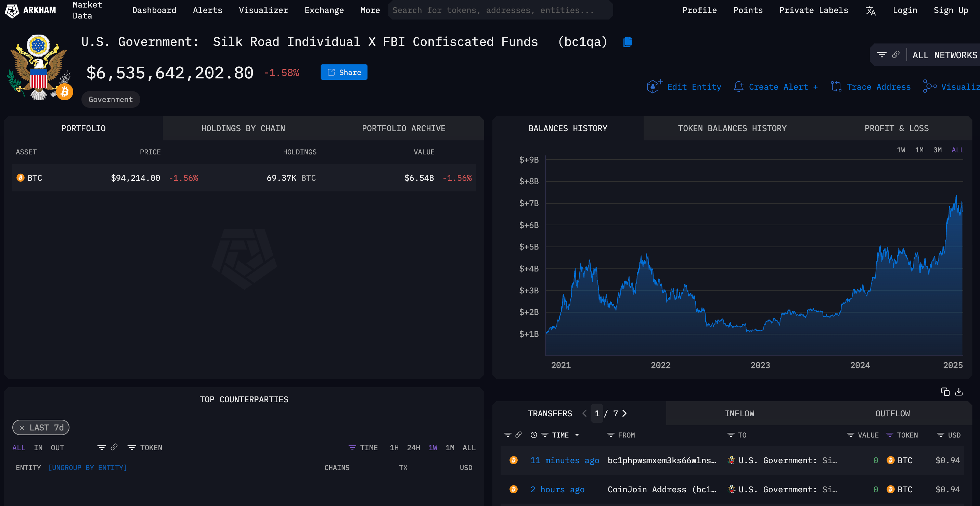
Task: Copy the bc1qa address with clipboard icon
Action: point(627,42)
